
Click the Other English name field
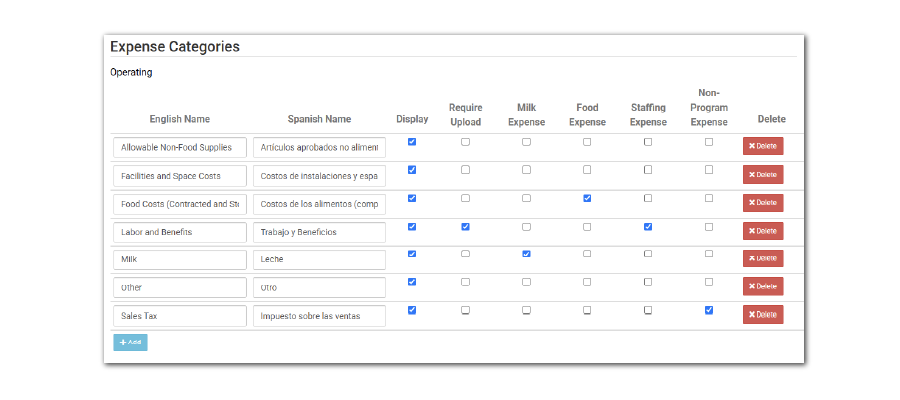pyautogui.click(x=180, y=287)
